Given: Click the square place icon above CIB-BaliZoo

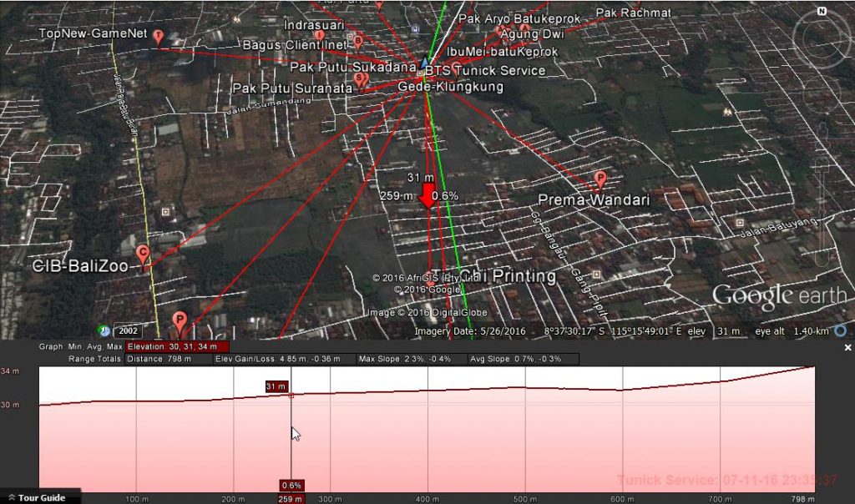Looking at the screenshot, I should pyautogui.click(x=166, y=211).
